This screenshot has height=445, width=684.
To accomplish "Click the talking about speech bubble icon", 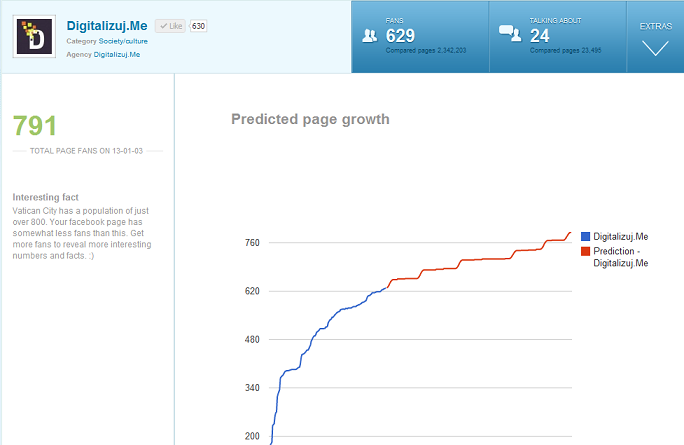I will coord(510,34).
